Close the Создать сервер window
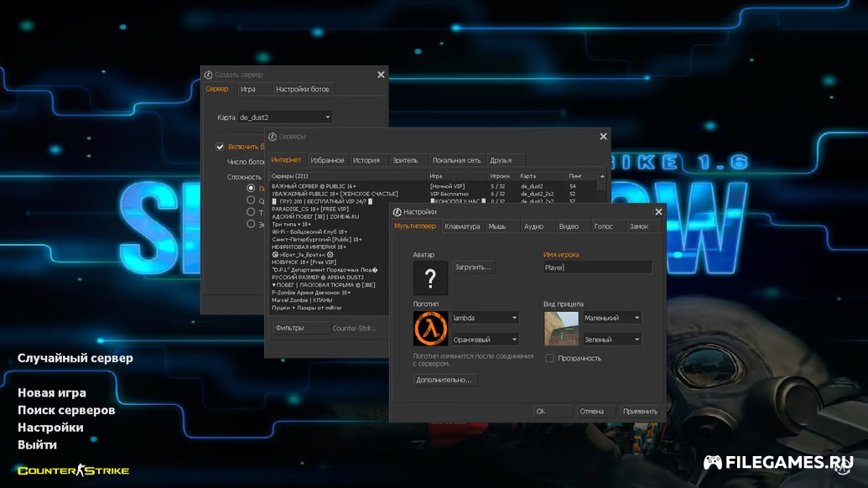 tap(381, 75)
